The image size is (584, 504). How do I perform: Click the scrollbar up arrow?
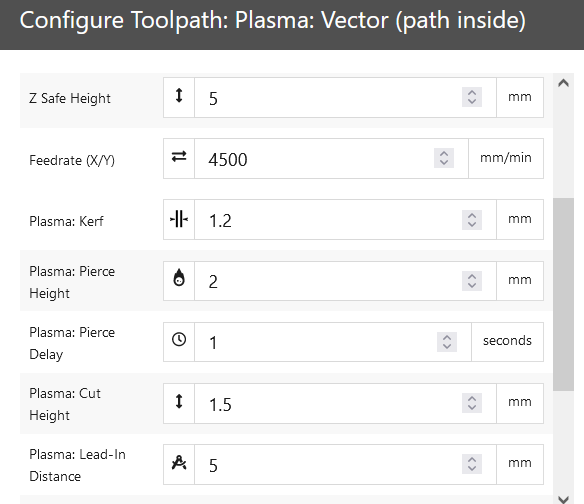(x=563, y=83)
